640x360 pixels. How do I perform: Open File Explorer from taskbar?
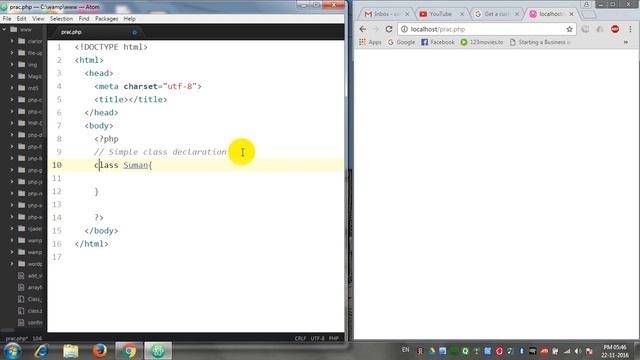click(71, 351)
